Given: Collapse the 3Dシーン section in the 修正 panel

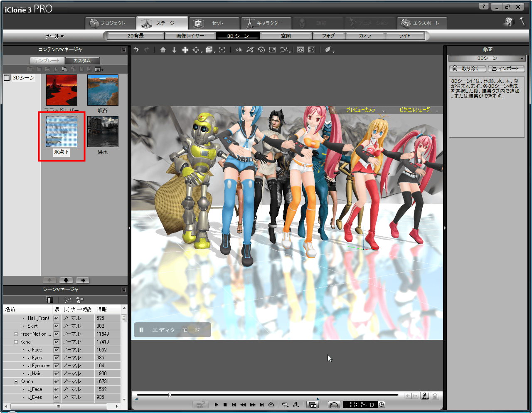Looking at the screenshot, I should pos(522,58).
